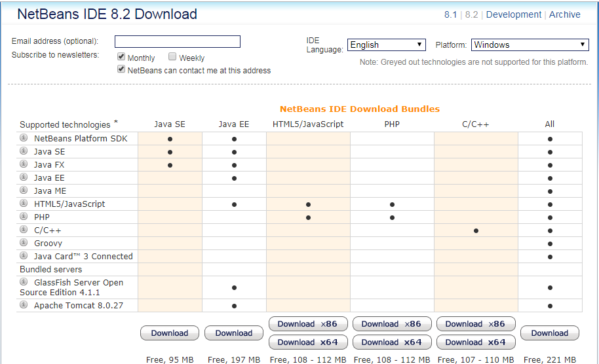Screen dimensions: 599x364
Task: Open the Archive link
Action: (x=565, y=14)
